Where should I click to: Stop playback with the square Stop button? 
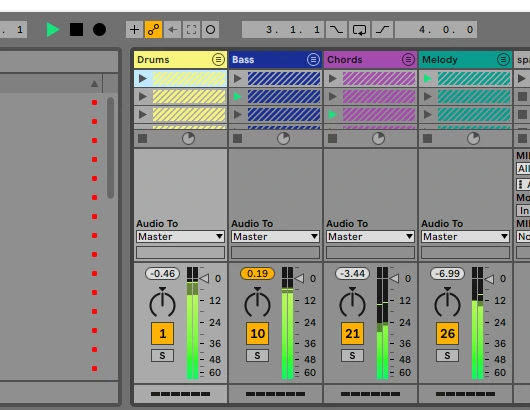(76, 30)
